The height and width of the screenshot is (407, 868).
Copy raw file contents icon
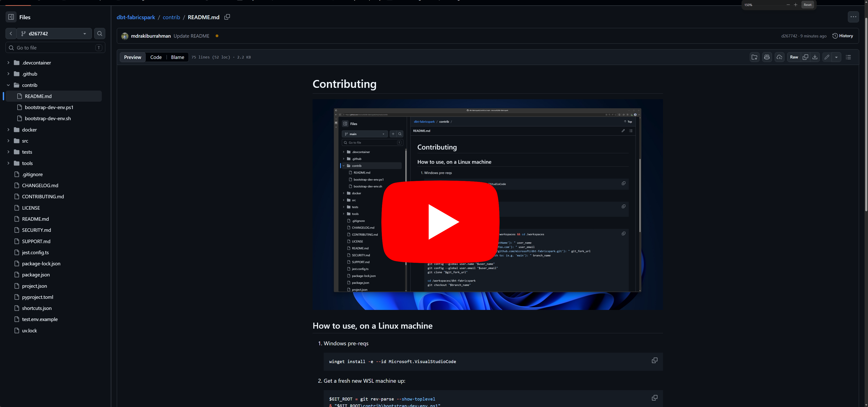click(x=805, y=57)
